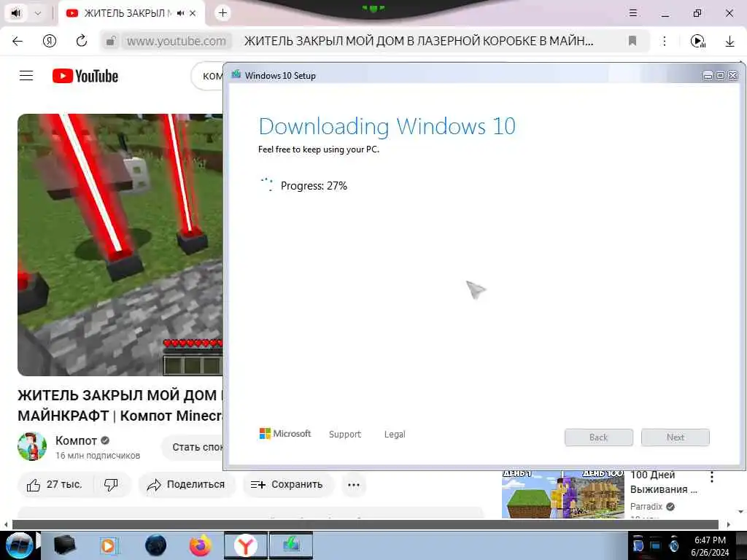Viewport: 747px width, 560px height.
Task: Open the third system tray icon
Action: [x=673, y=544]
